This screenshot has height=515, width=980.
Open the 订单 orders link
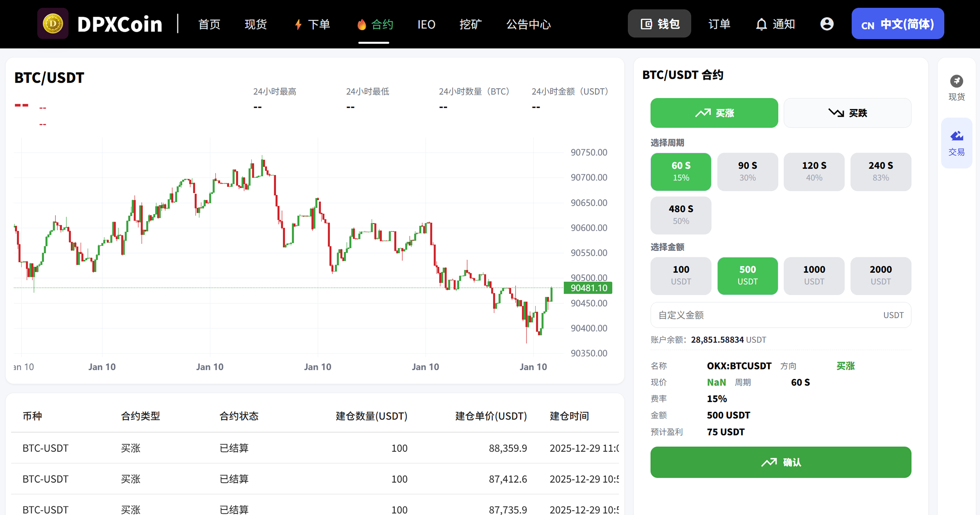(x=719, y=24)
